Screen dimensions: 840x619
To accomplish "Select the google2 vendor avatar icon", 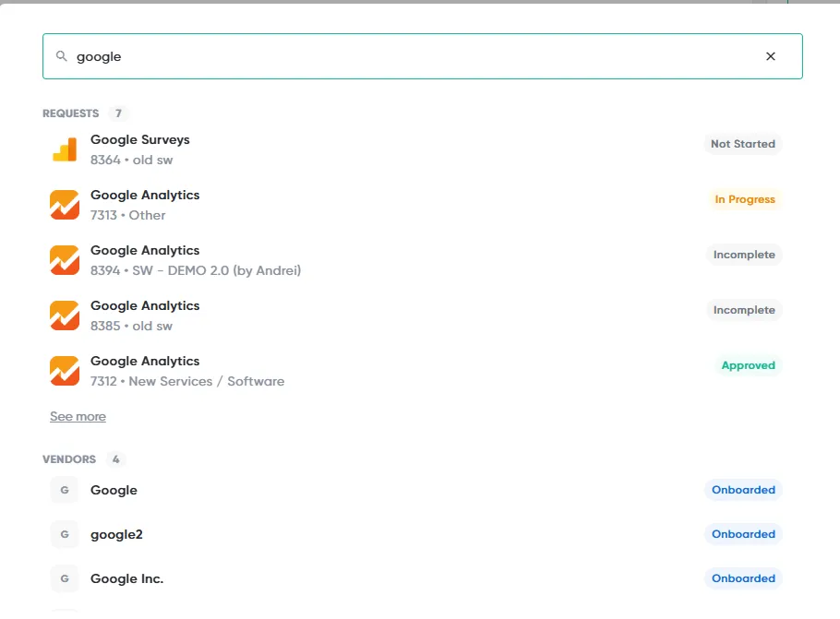I will [65, 534].
